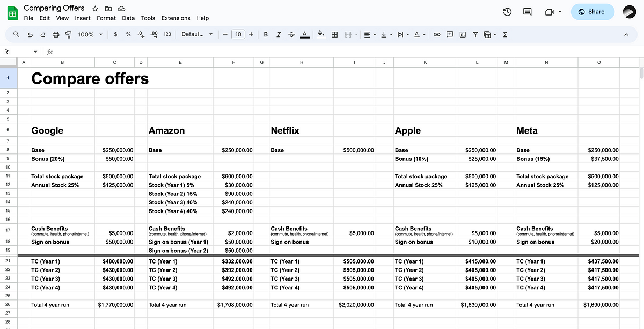
Task: Open the account profile avatar
Action: tap(629, 12)
